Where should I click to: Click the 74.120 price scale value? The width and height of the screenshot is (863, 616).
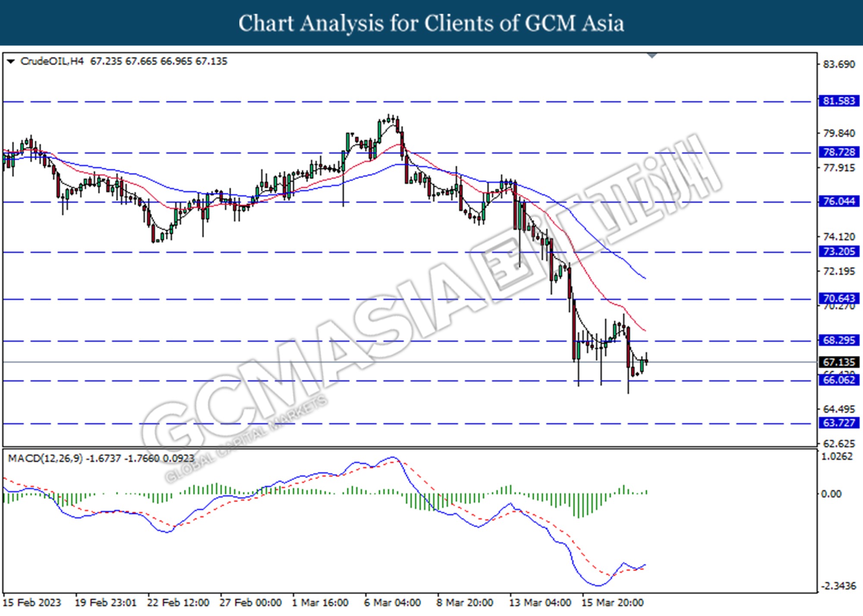click(839, 237)
